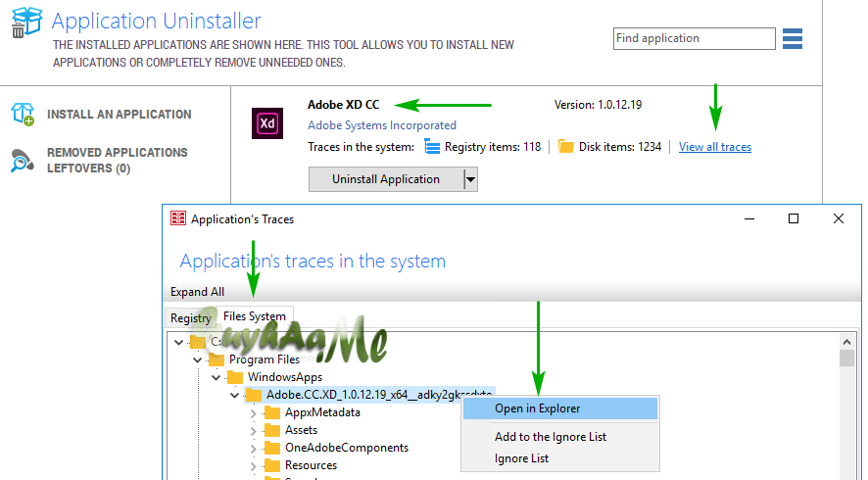868x480 pixels.
Task: Minimize the Application's Traces window
Action: click(749, 218)
